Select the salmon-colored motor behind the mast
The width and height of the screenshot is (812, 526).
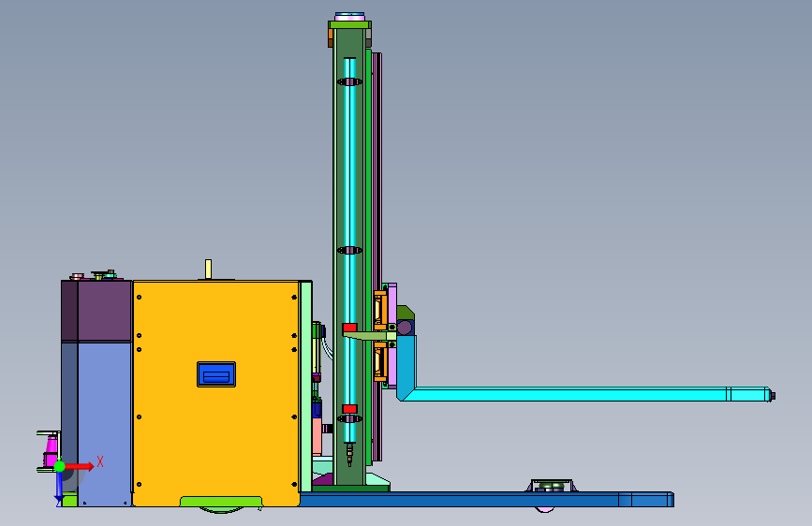pyautogui.click(x=317, y=436)
